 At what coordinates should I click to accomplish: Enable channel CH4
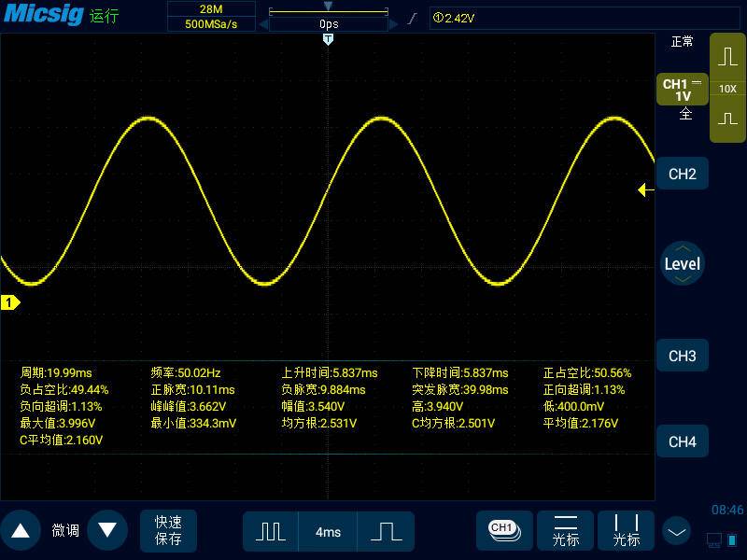[683, 441]
